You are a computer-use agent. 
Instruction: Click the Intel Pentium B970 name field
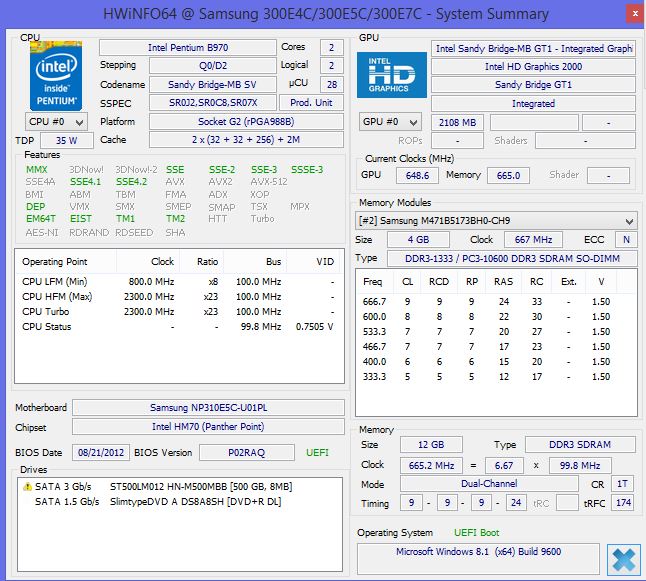point(188,47)
